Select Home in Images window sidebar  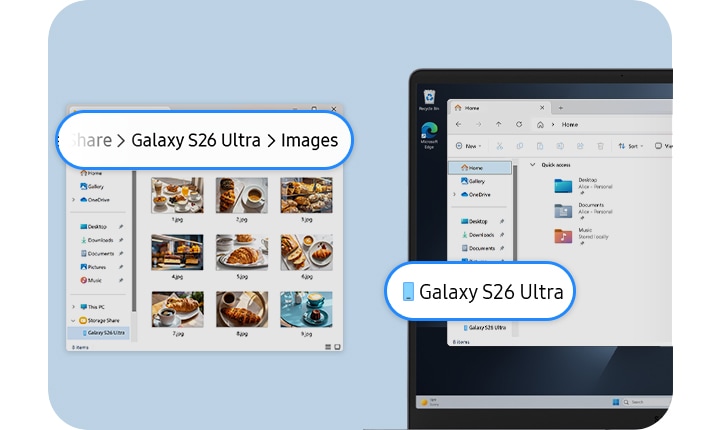coord(91,173)
